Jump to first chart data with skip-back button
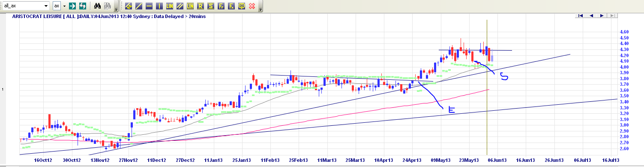The height and width of the screenshot is (167, 644). click(581, 15)
